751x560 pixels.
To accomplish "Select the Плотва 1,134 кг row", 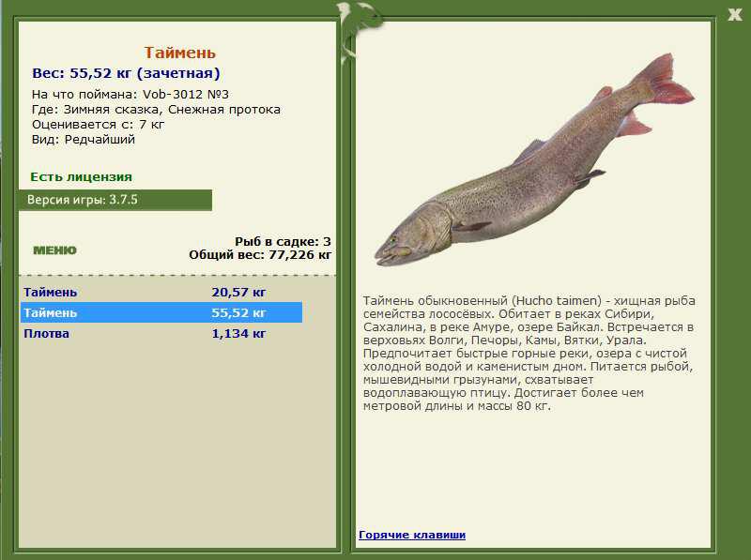I will (x=161, y=333).
